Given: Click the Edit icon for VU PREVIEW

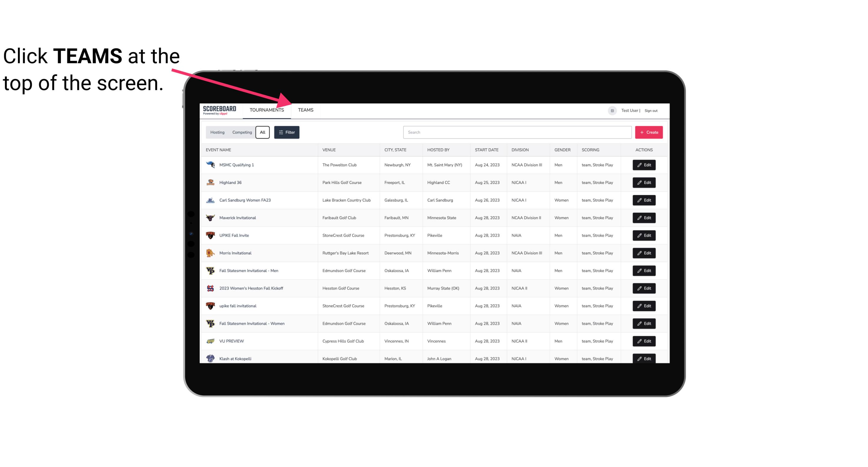Looking at the screenshot, I should (644, 340).
